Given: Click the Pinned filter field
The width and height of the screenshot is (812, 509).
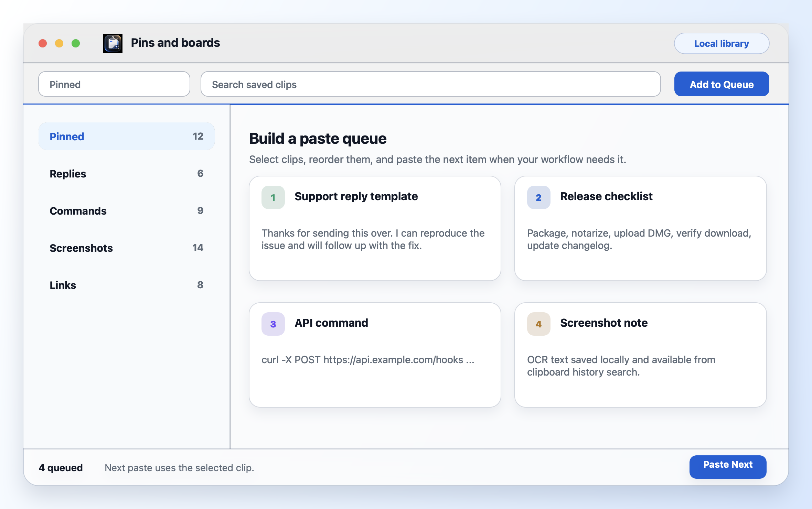Looking at the screenshot, I should tap(114, 84).
